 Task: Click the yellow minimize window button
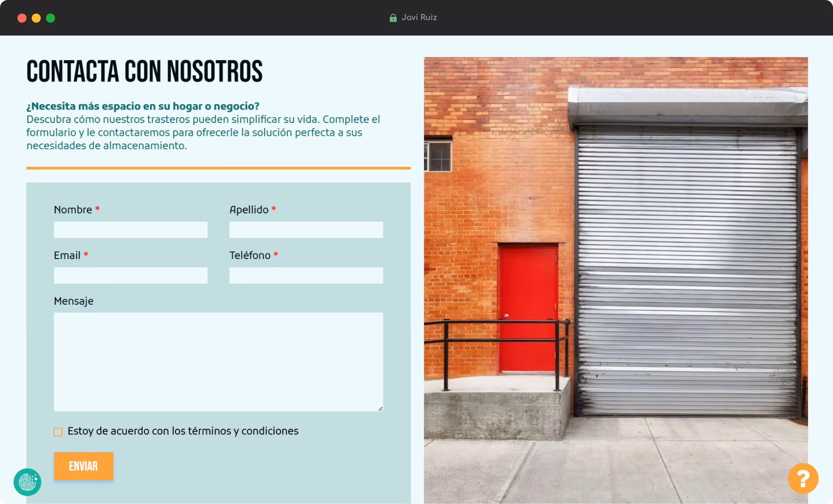click(x=36, y=18)
